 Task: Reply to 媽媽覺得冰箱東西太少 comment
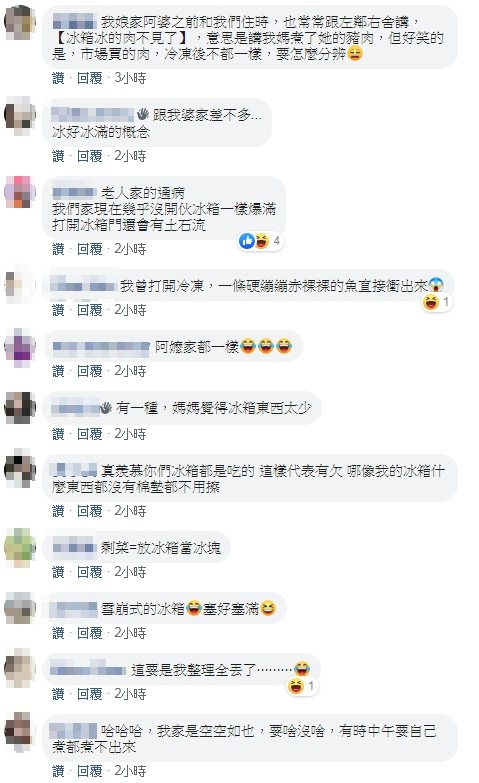(x=89, y=434)
